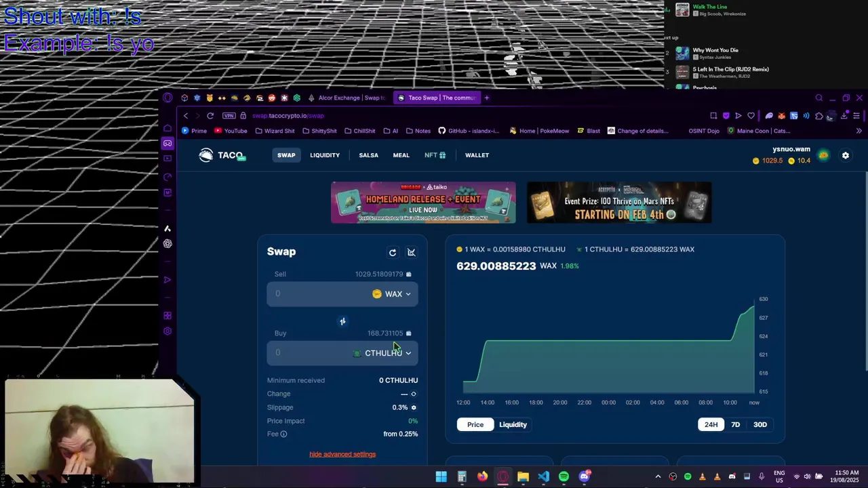Open browser easy setup menu icon
The height and width of the screenshot is (488, 868).
pos(856,116)
